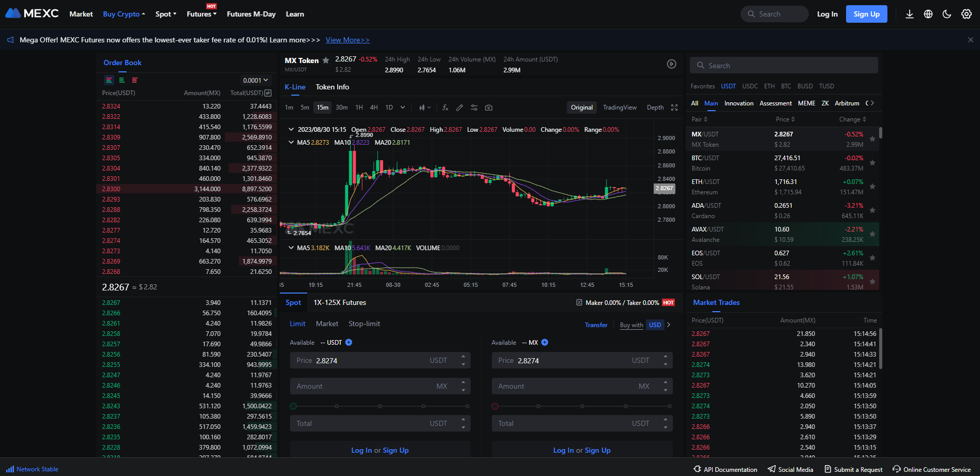The width and height of the screenshot is (980, 476).
Task: Click the play tutorial icon above chart
Action: 671,64
